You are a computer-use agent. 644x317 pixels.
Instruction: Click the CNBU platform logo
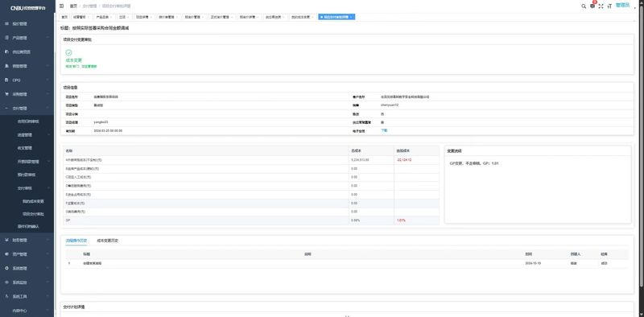point(27,8)
